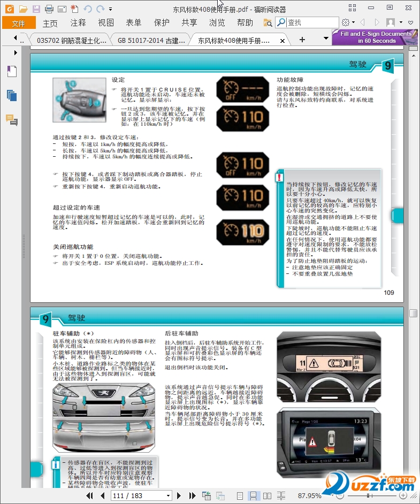The height and width of the screenshot is (504, 420).
Task: Add a new tab with plus button
Action: pos(302,40)
